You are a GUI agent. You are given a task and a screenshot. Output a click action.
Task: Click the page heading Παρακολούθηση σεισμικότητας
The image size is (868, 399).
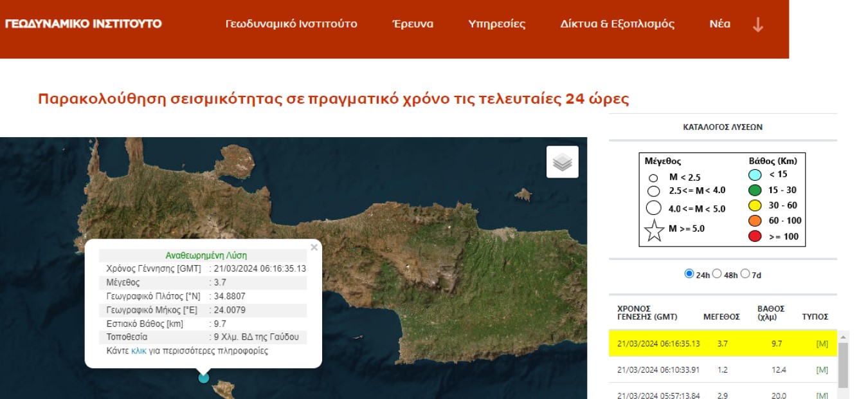pos(334,99)
